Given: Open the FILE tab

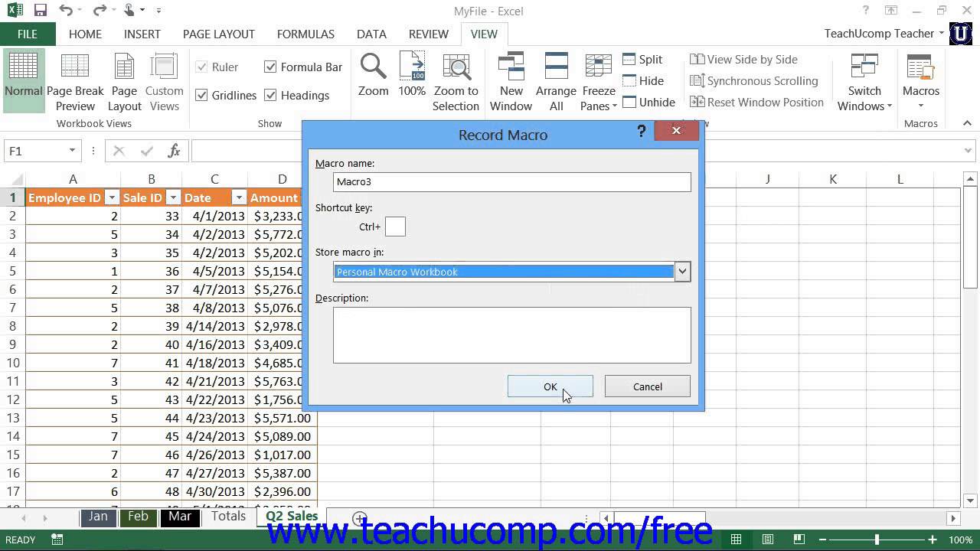Looking at the screenshot, I should click(28, 34).
